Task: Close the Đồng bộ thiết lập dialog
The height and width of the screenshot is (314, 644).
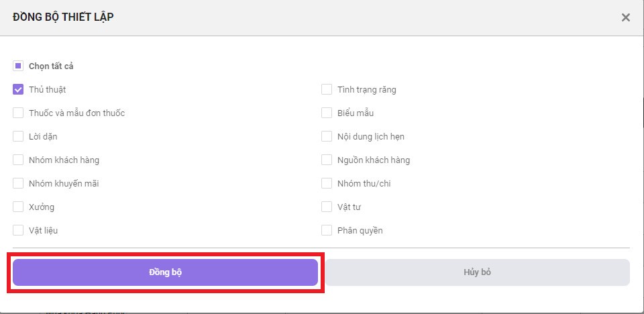Action: [625, 18]
